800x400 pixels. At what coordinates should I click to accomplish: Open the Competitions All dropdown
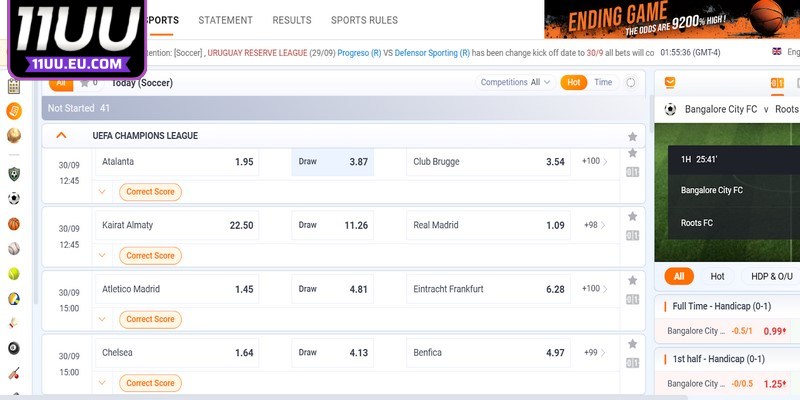tap(516, 83)
